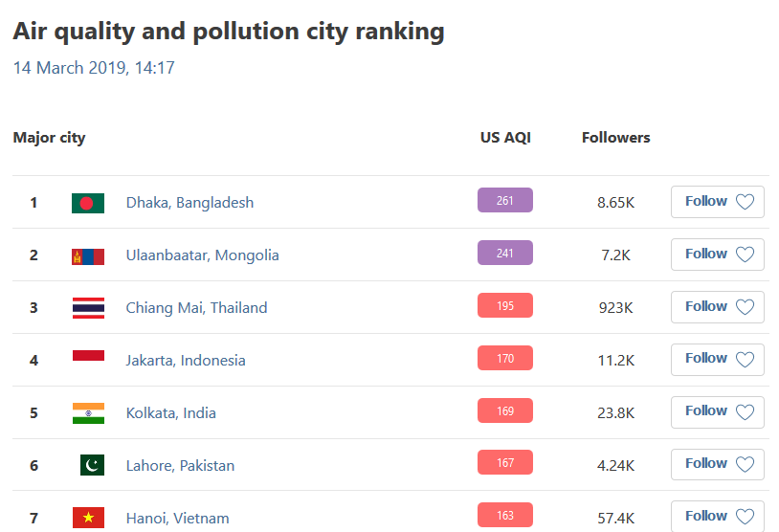Click the Mongolia flag icon

88,255
